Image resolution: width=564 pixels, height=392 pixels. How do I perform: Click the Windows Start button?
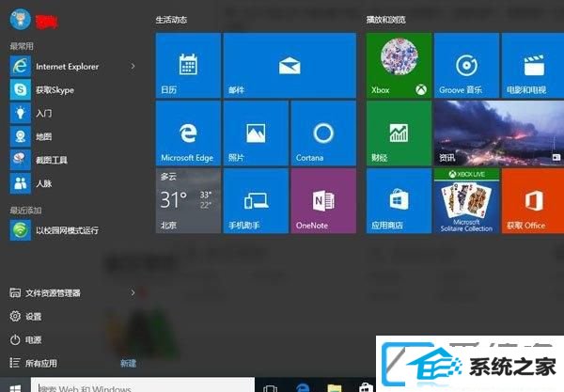click(x=15, y=387)
